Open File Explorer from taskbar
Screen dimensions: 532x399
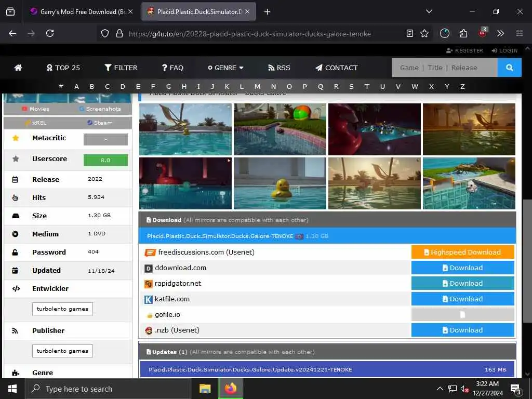point(205,389)
